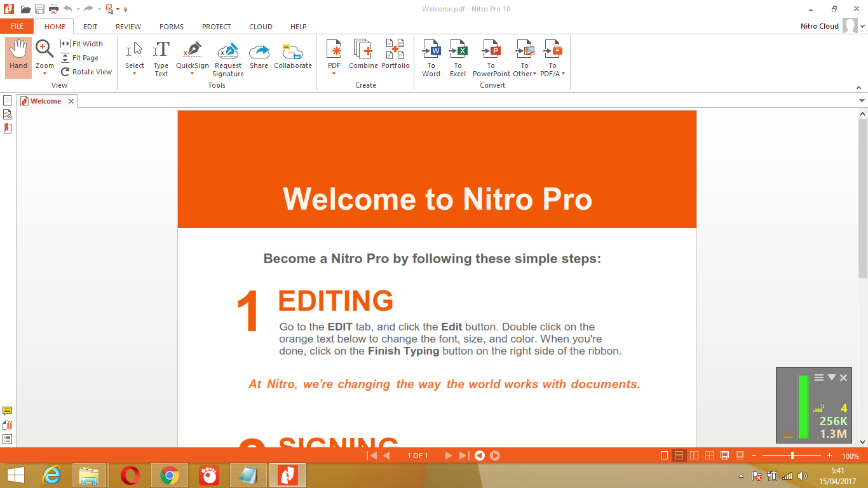
Task: Open the redo history dropdown arrow
Action: 99,10
